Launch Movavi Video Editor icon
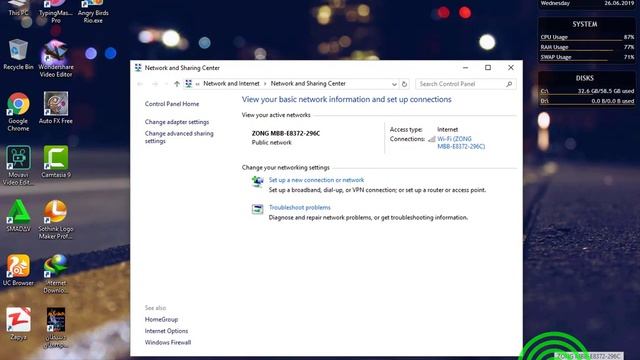 [x=18, y=165]
